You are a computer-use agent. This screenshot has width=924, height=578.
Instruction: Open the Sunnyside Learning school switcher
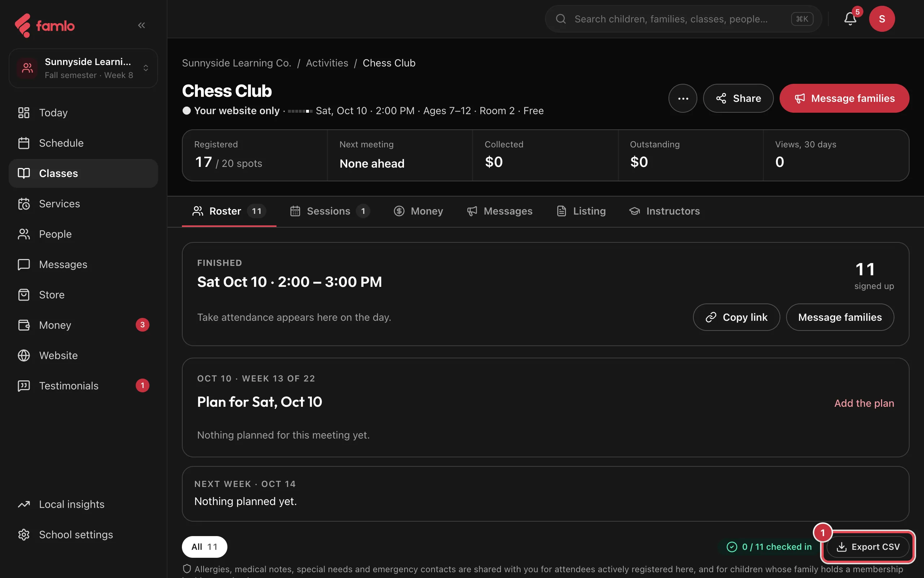83,68
